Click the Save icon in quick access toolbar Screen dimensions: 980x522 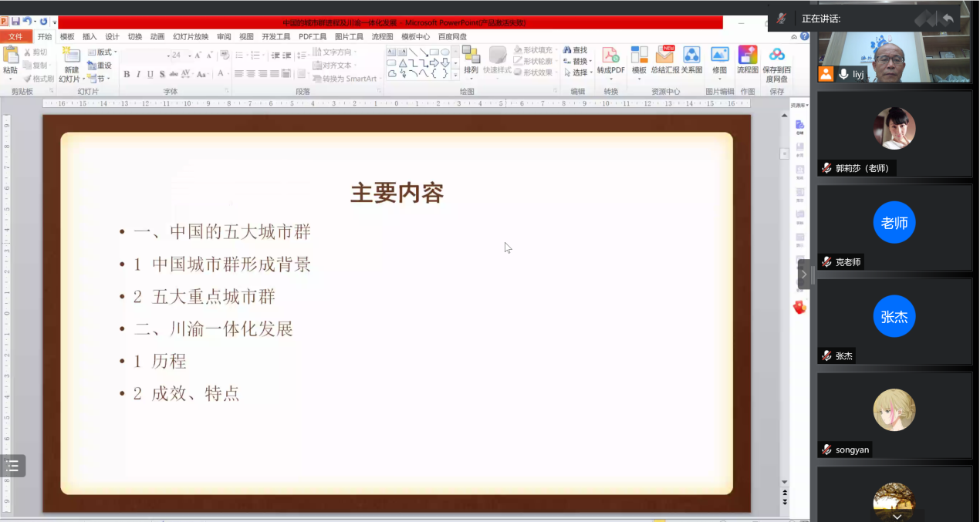tap(15, 22)
